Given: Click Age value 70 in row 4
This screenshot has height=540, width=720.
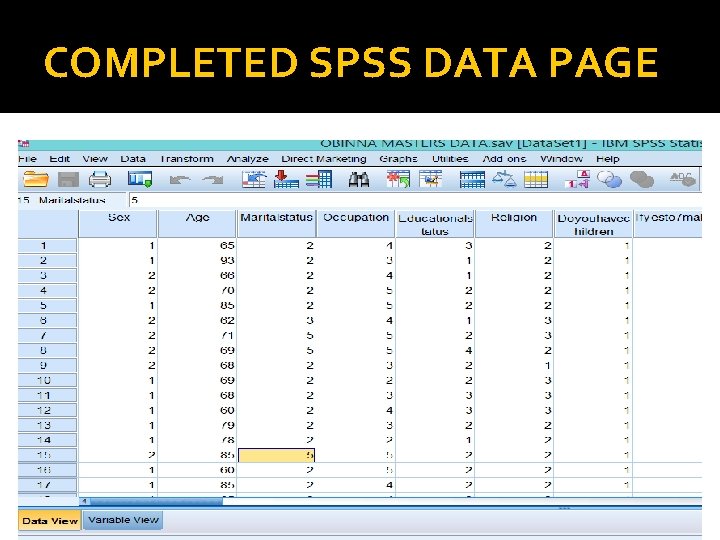Looking at the screenshot, I should (197, 291).
